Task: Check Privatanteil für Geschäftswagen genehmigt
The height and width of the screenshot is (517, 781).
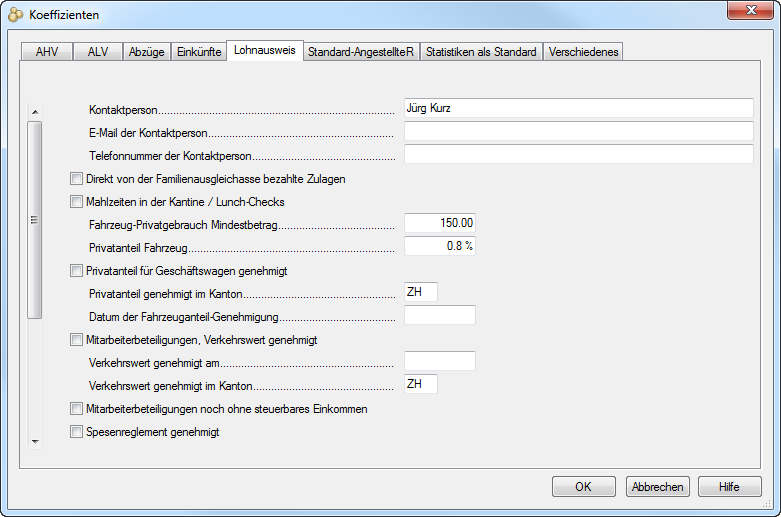Action: point(76,270)
